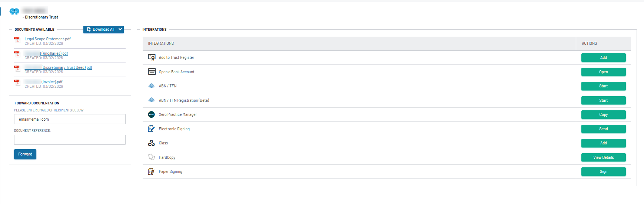
Task: Click View Details for HardCopy
Action: [603, 157]
